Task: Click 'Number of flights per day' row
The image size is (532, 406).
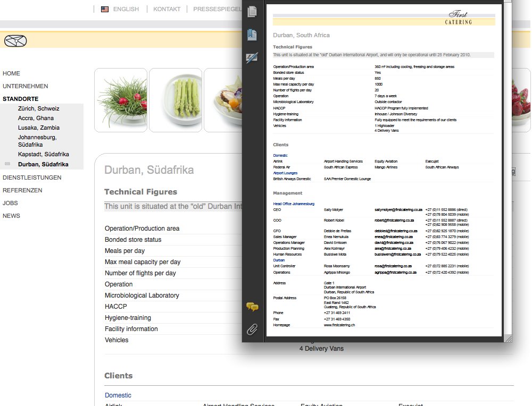Action: [x=140, y=273]
